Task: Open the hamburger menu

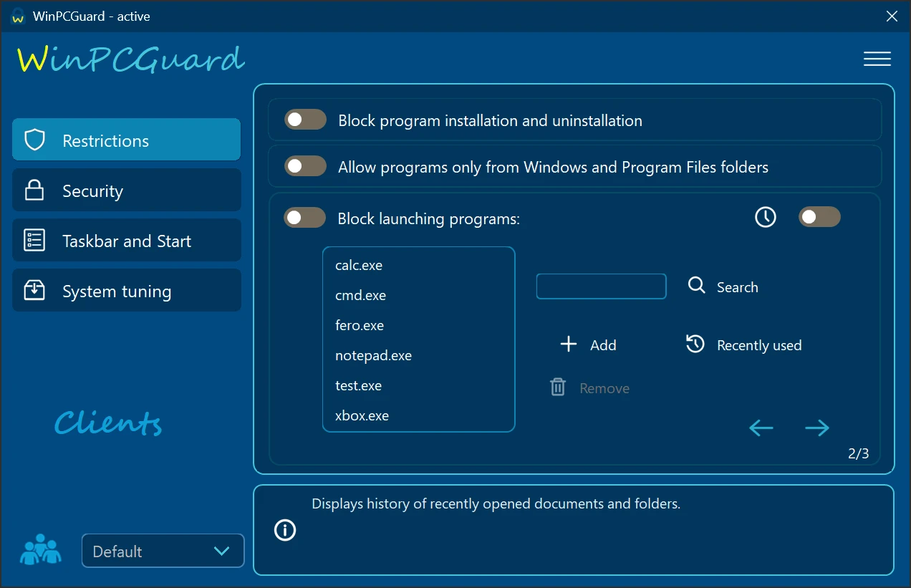Action: point(877,59)
